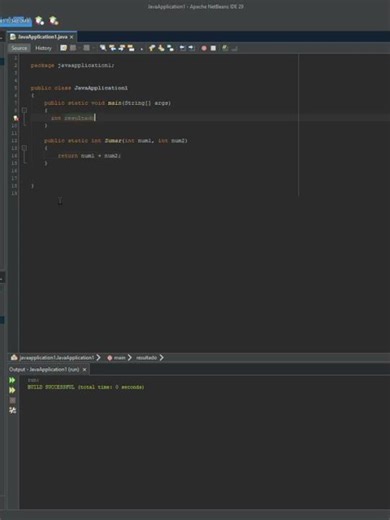Click the 'run:' output line
390x520 pixels.
pyautogui.click(x=33, y=380)
